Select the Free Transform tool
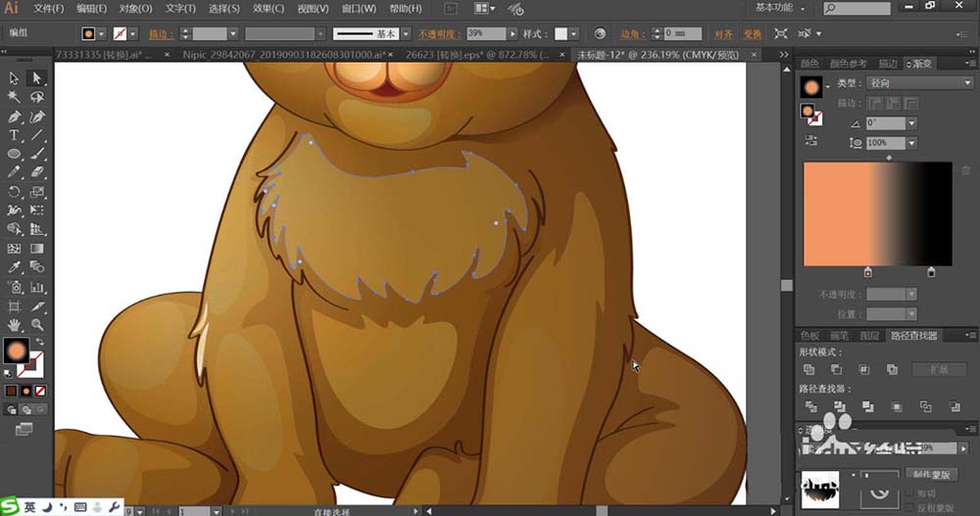This screenshot has width=980, height=516. coord(37,211)
